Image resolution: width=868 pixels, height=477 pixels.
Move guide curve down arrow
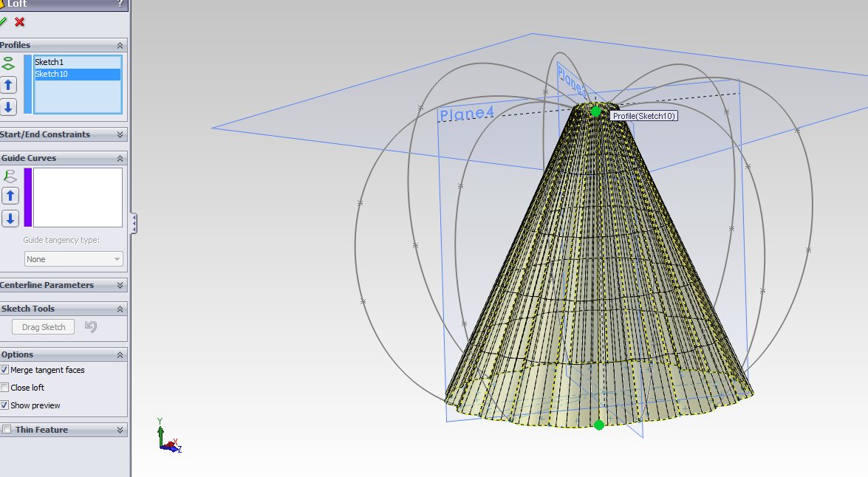point(10,218)
